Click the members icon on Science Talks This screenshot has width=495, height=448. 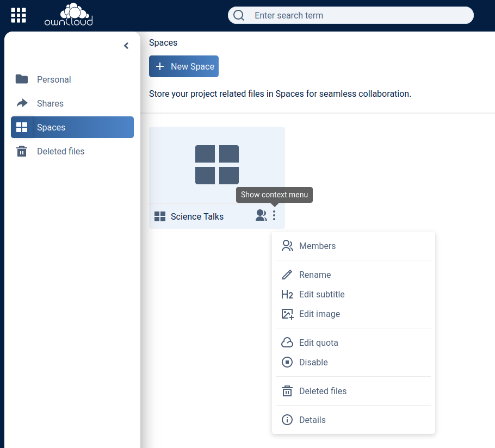pos(261,216)
